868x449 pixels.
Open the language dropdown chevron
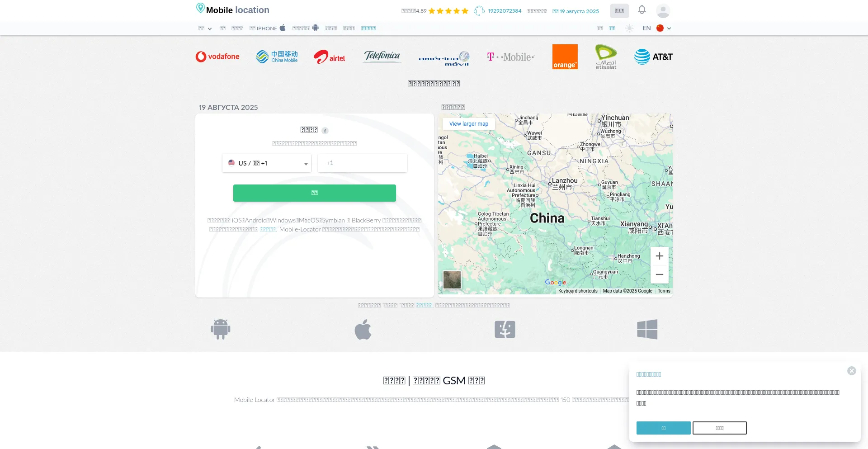pos(669,28)
